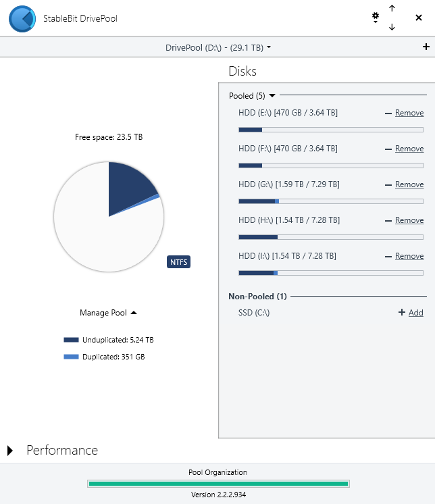Open the settings gear menu
This screenshot has height=504, width=435.
tap(376, 17)
